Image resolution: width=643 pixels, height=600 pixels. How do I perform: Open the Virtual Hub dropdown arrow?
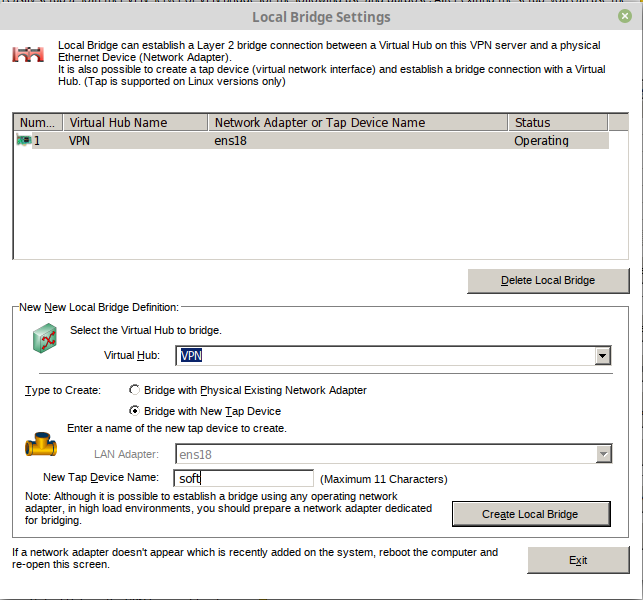[x=602, y=356]
